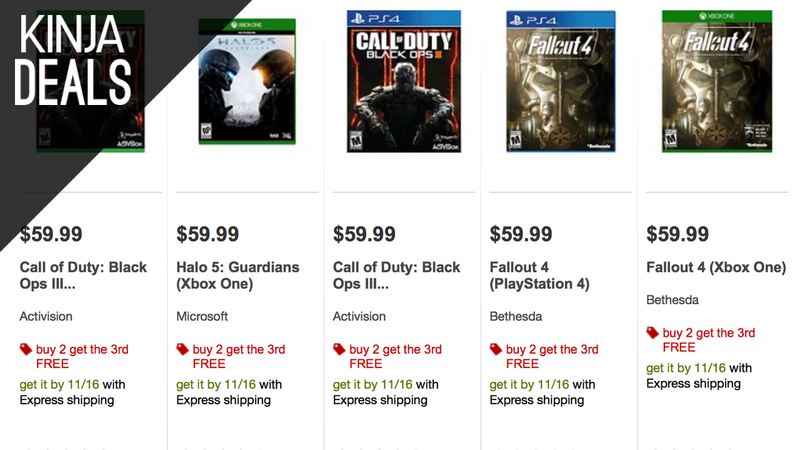The width and height of the screenshot is (800, 450).
Task: Click get it by 11/16 under Halo 5
Action: click(x=216, y=385)
